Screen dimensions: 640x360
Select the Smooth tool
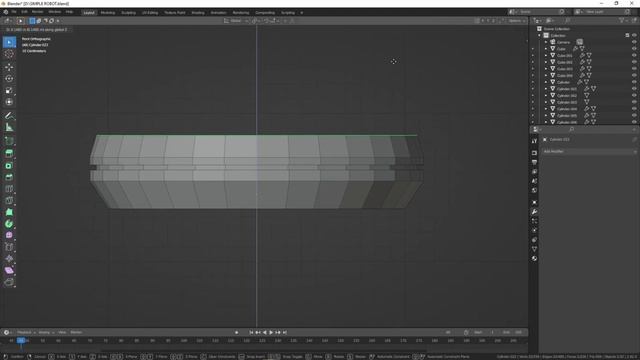point(9,236)
